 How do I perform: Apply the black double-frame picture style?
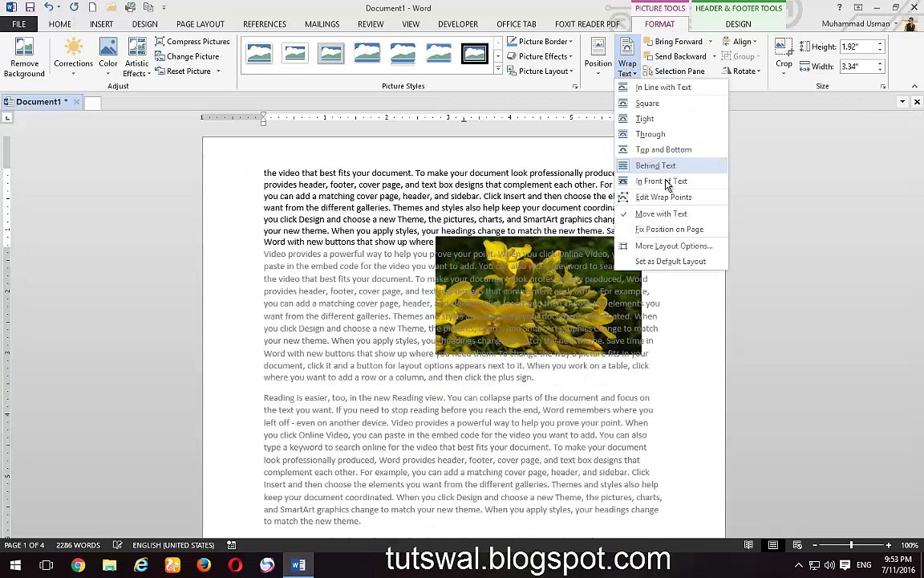coord(474,54)
